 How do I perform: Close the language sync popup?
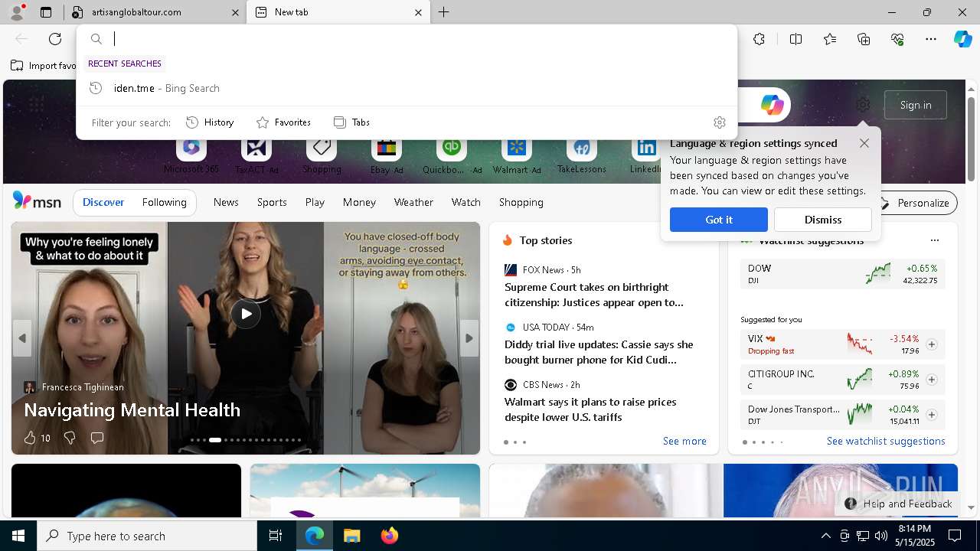864,143
